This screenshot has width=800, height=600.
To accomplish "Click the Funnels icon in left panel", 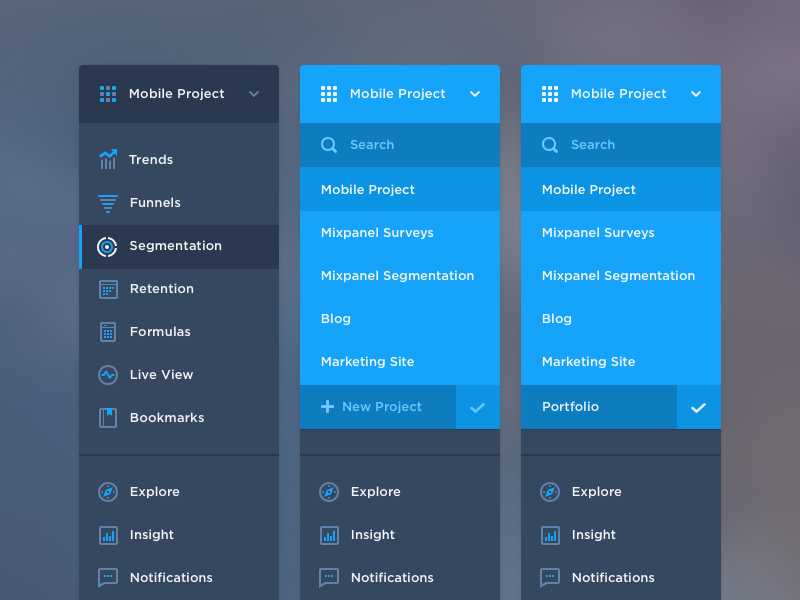I will click(108, 203).
